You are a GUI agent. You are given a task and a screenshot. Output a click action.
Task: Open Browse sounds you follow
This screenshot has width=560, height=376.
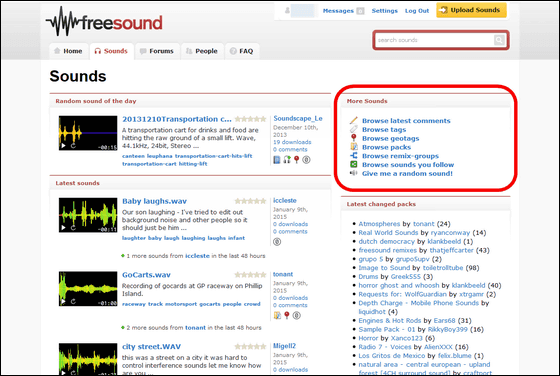(x=408, y=165)
